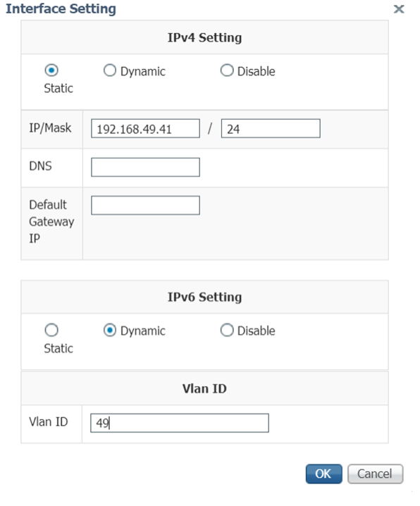Click the IPv4 Setting section header
This screenshot has height=506, width=420.
204,37
